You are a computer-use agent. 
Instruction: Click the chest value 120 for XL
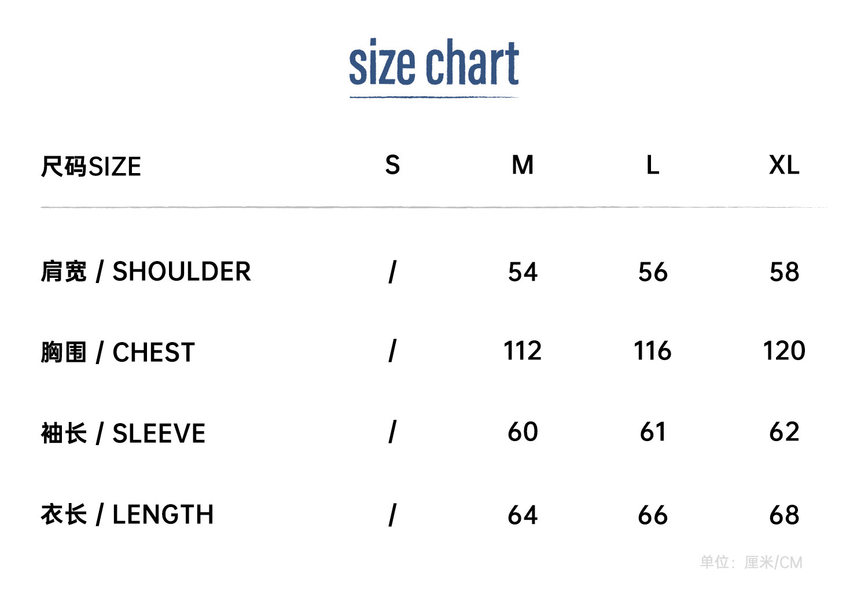point(784,351)
